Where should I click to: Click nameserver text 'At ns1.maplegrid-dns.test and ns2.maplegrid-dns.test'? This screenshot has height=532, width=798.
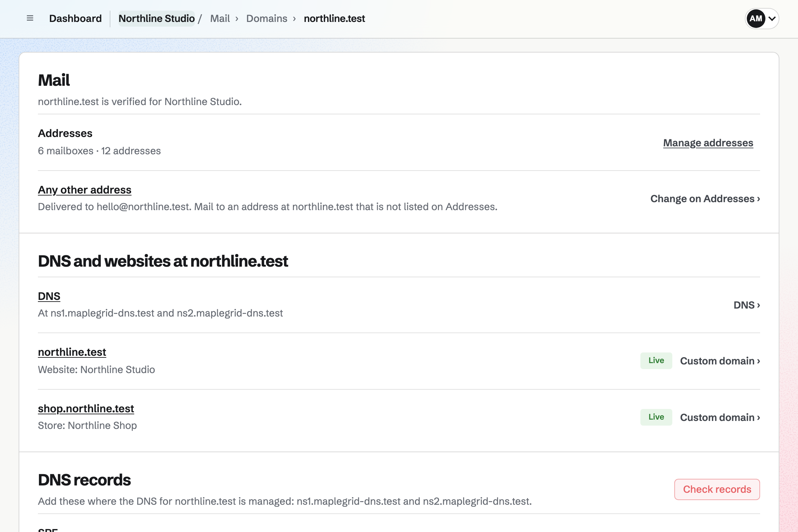coord(160,313)
